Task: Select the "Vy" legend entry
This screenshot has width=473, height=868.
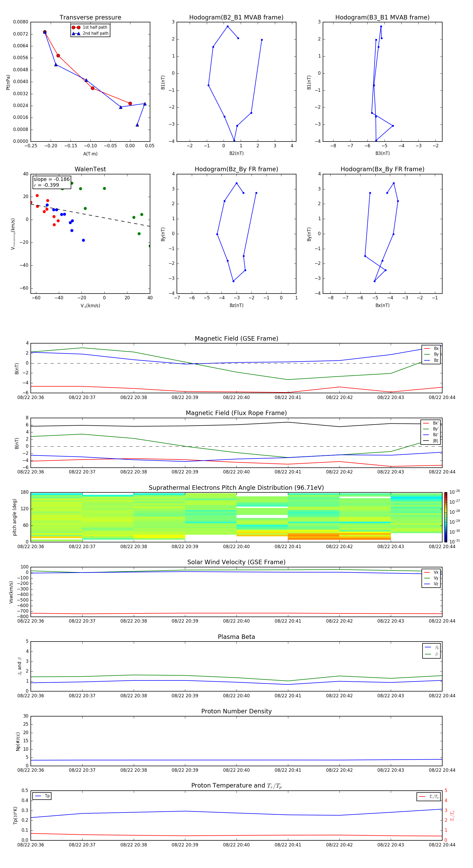Action: [431, 578]
